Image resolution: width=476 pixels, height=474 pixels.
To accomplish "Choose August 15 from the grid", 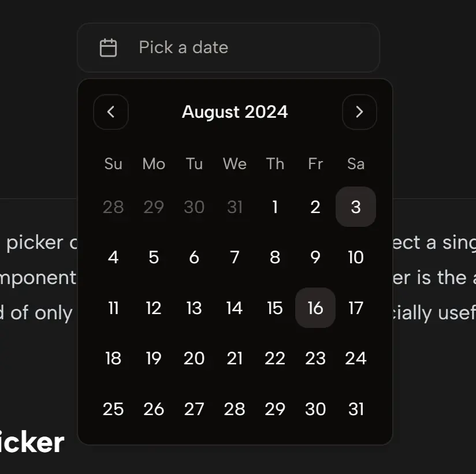I will pos(275,308).
